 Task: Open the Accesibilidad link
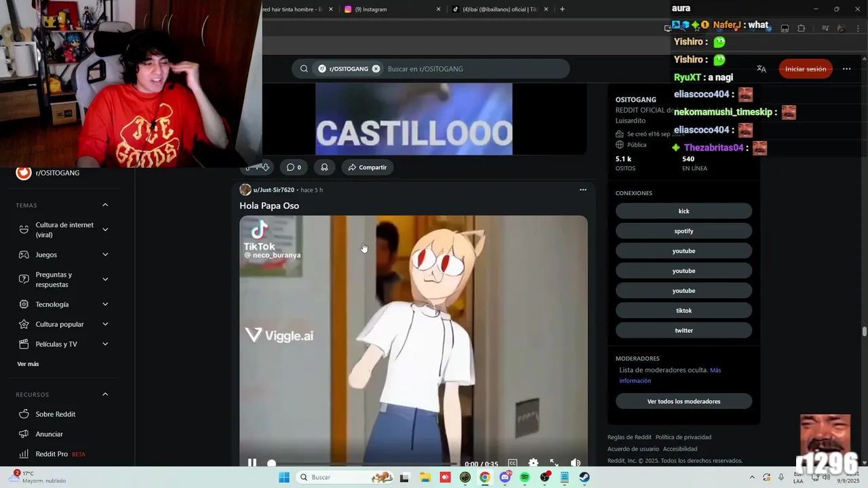click(680, 449)
